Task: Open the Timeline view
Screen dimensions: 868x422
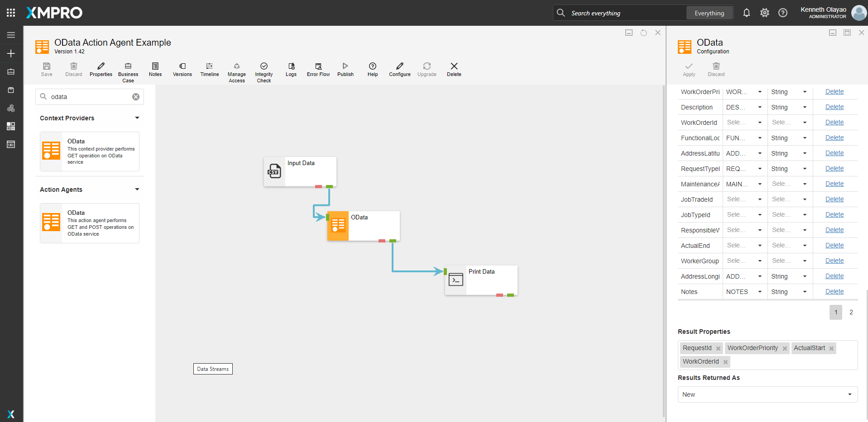Action: click(209, 69)
